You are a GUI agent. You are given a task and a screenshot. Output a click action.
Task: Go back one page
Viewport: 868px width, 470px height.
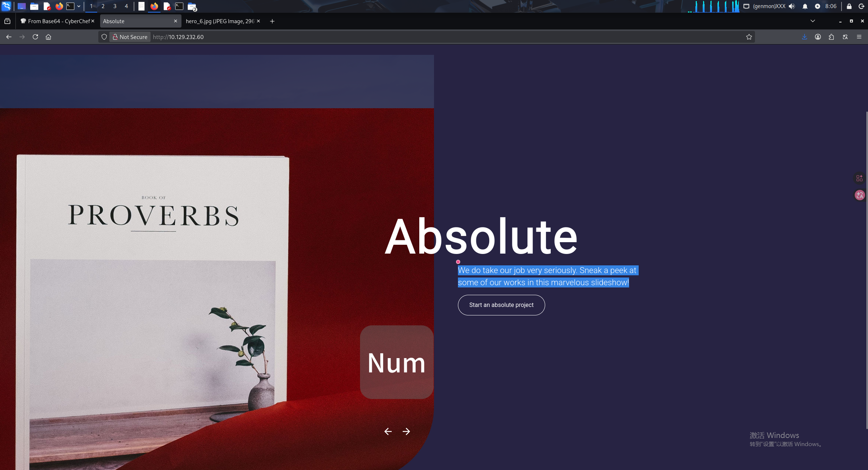9,37
